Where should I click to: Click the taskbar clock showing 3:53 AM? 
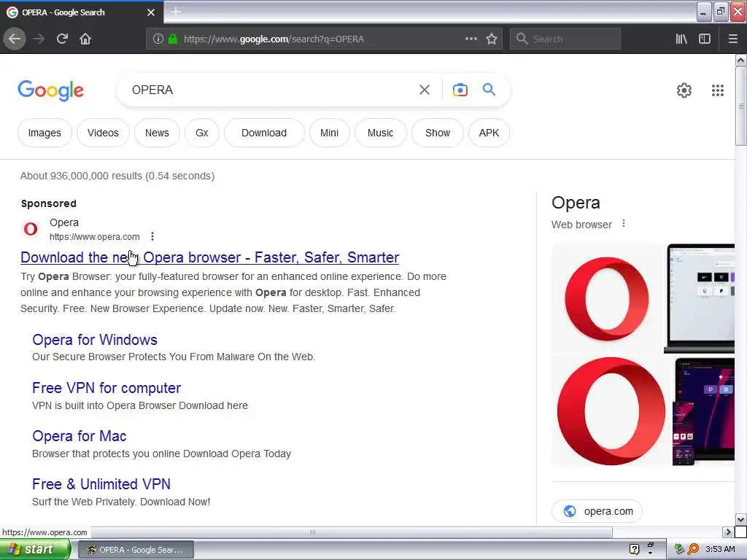(x=720, y=549)
